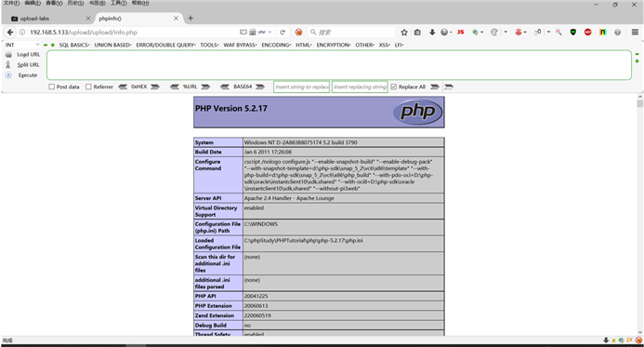Open the Adblock Plus ABP icon
Image resolution: width=644 pixels, height=347 pixels.
[587, 32]
